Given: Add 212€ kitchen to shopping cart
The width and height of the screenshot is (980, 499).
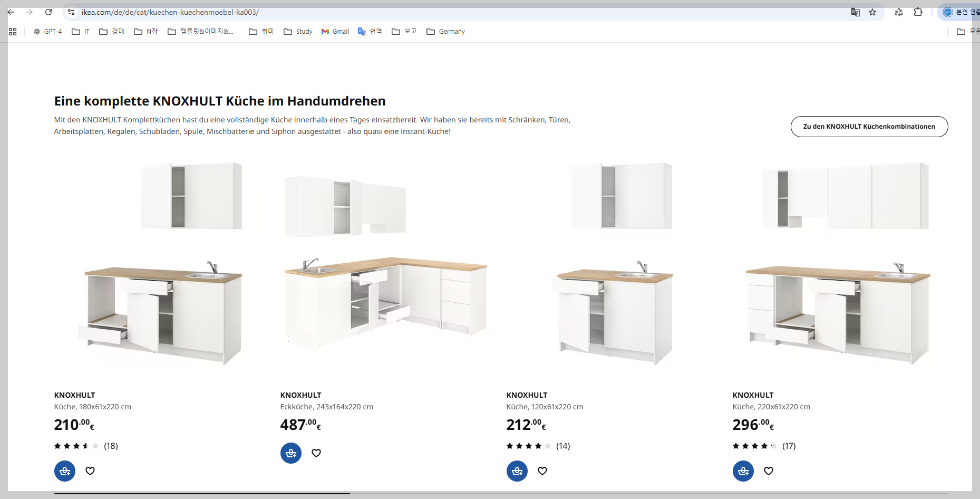Looking at the screenshot, I should [x=517, y=471].
